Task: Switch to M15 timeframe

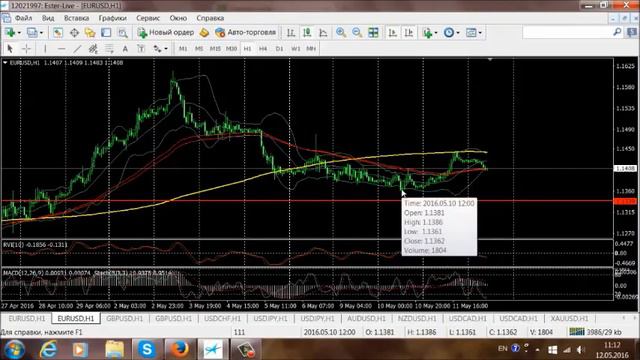Action: click(x=215, y=49)
